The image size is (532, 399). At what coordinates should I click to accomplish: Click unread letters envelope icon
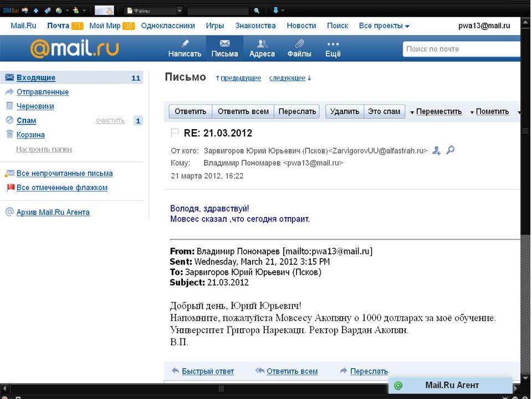point(9,173)
